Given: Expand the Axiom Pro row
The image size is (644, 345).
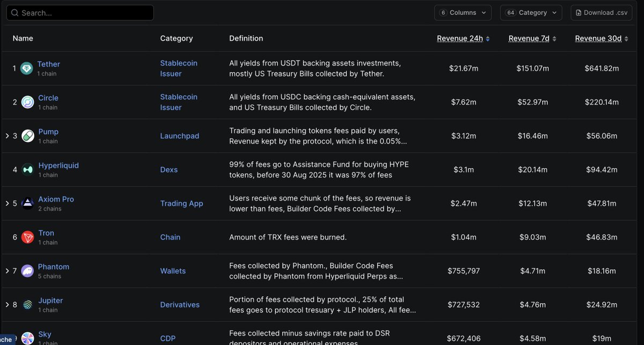Looking at the screenshot, I should pyautogui.click(x=7, y=204).
